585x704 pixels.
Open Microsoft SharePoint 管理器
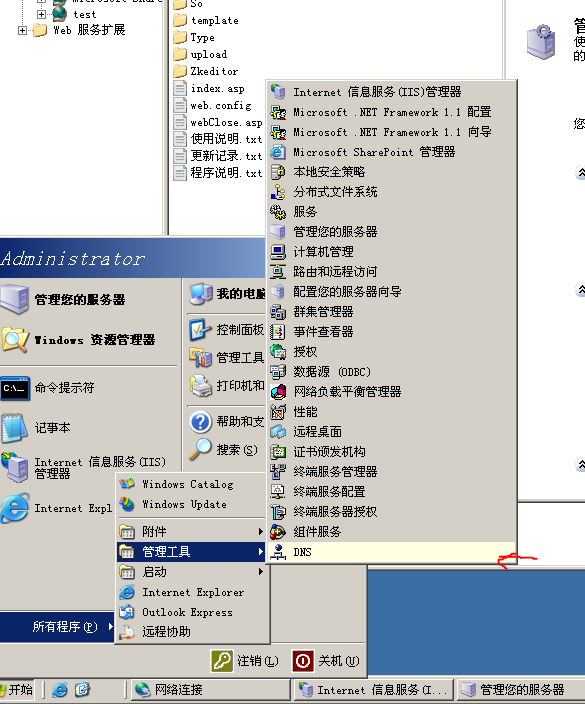pos(391,152)
